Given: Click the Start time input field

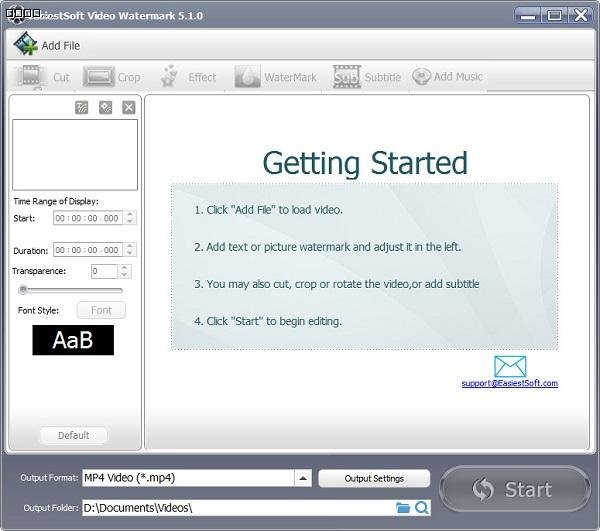Looking at the screenshot, I should 88,218.
